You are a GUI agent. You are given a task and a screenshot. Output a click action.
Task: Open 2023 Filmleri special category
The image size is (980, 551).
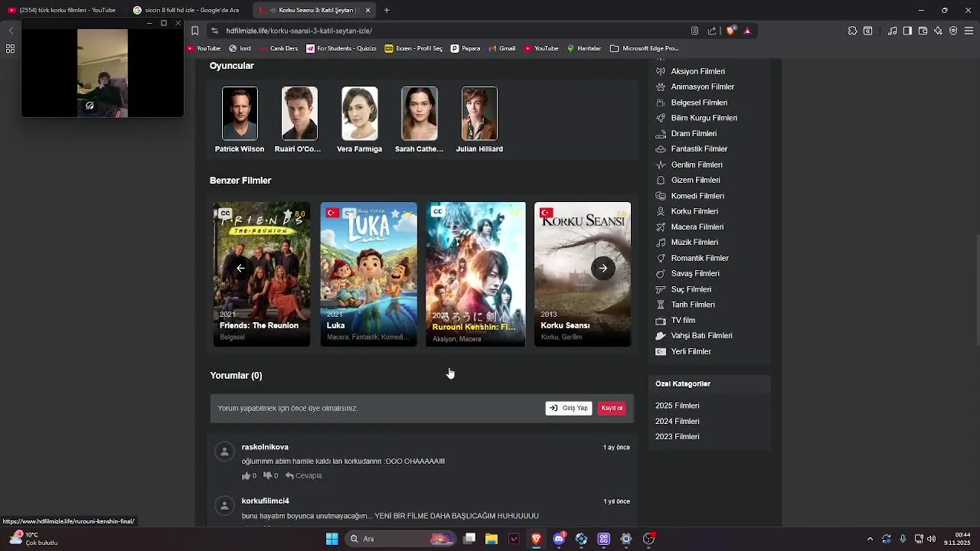(x=677, y=436)
